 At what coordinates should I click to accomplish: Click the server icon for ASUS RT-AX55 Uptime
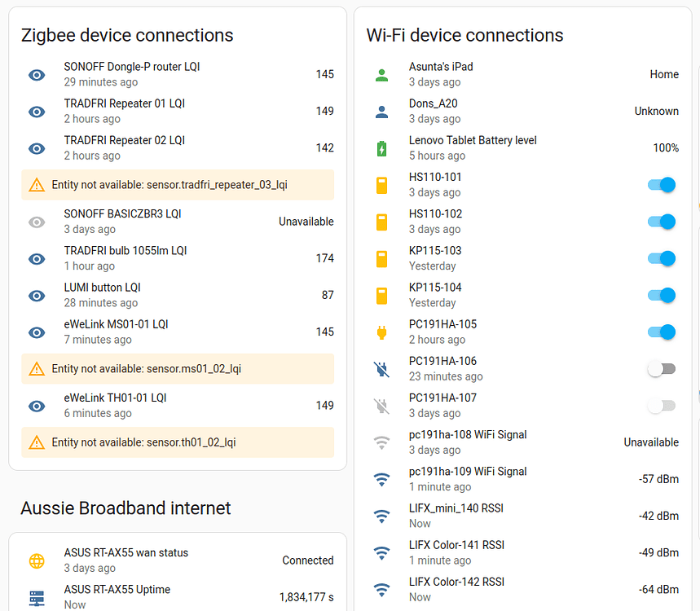pos(37,598)
